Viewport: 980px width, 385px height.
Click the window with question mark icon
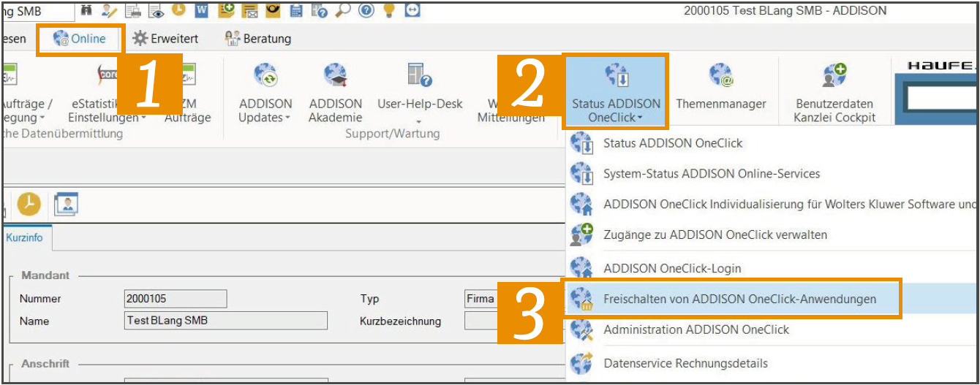pos(320,10)
